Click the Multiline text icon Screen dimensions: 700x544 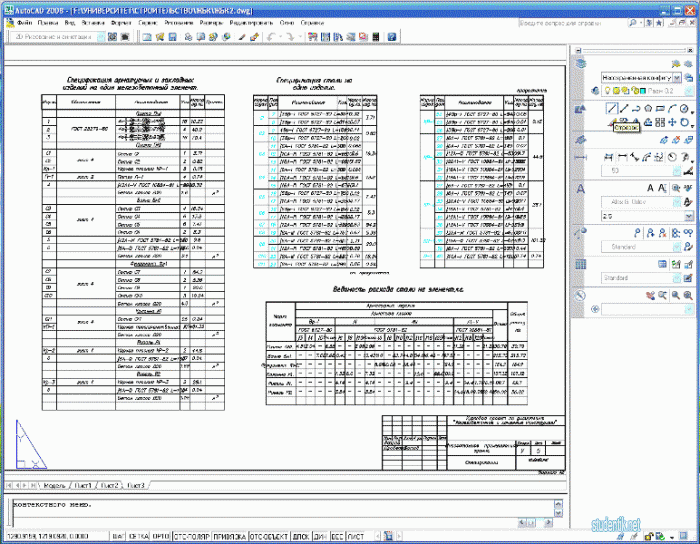coord(650,188)
